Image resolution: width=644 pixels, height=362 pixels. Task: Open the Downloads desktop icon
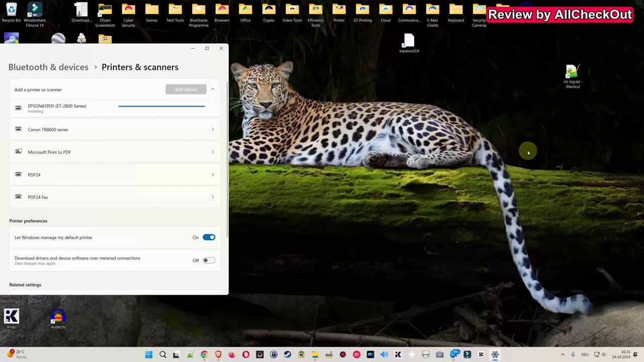[x=82, y=13]
